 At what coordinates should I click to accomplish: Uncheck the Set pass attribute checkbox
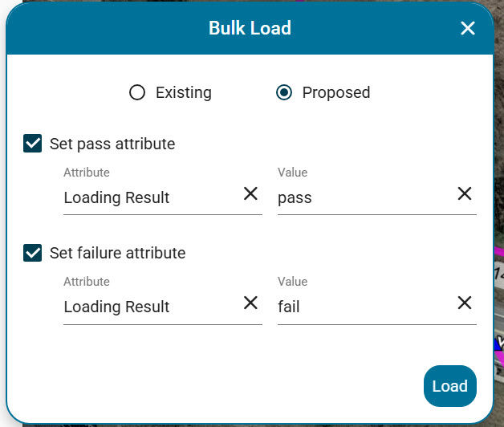(x=32, y=144)
